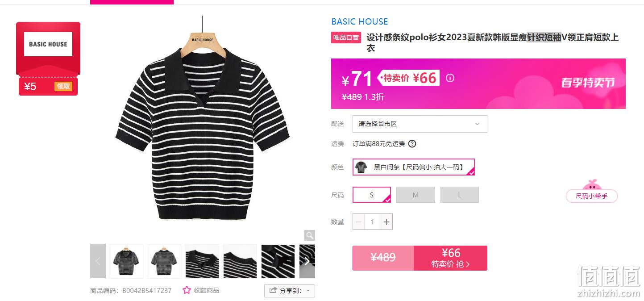Show previous thumbnails with left arrow
Screen dimensions: 644x301
(x=98, y=261)
